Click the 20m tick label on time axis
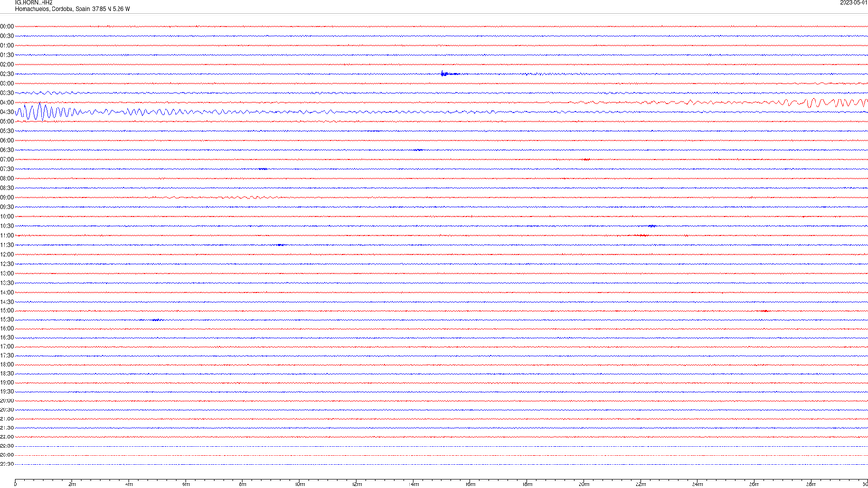Screen dimensions: 868x488 584,484
